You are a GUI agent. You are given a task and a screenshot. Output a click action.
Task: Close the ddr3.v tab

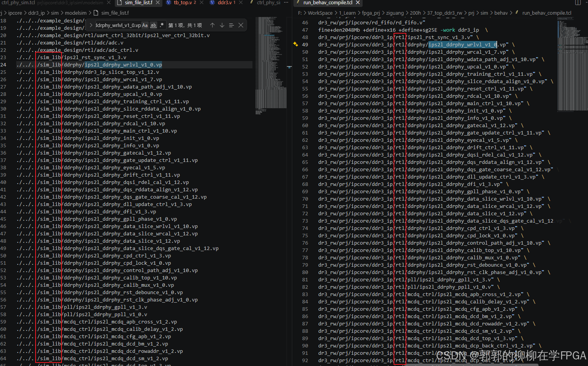click(x=241, y=3)
